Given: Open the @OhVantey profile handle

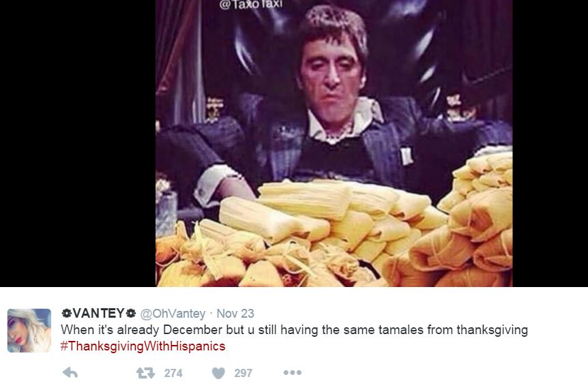Looking at the screenshot, I should pyautogui.click(x=173, y=313).
